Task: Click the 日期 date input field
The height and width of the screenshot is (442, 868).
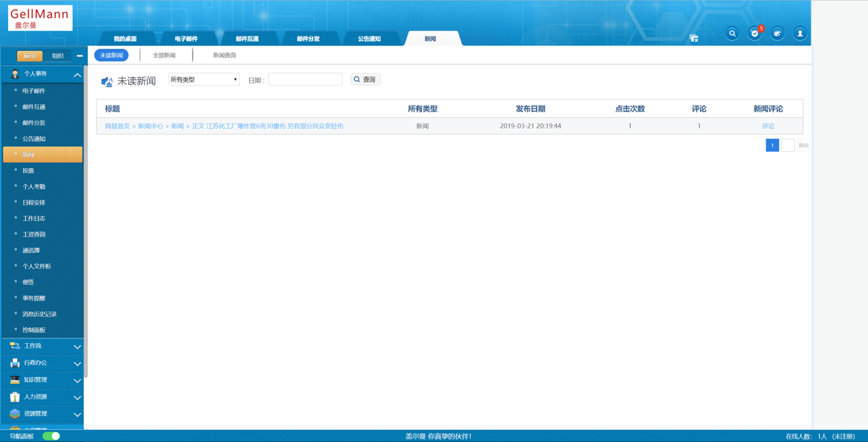Action: click(305, 80)
